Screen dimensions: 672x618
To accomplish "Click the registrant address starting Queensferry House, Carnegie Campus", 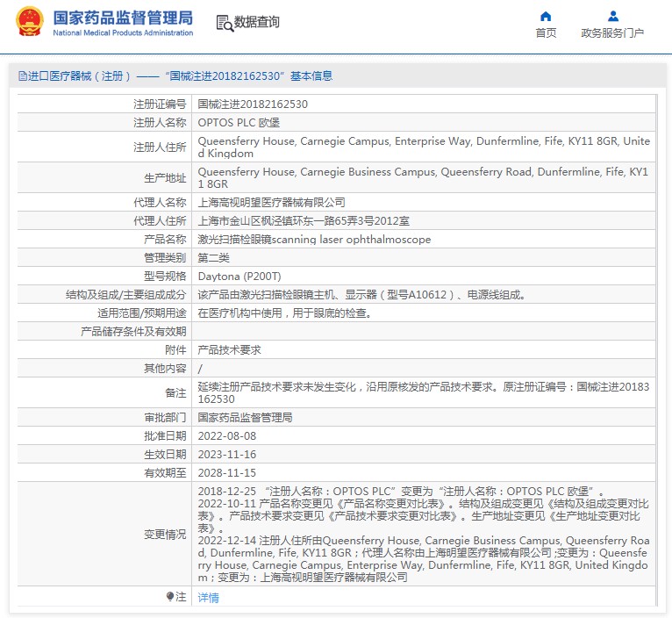I will point(424,147).
